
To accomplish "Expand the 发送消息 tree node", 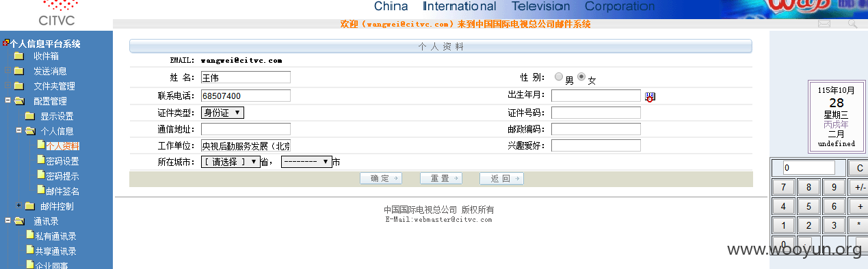I will pyautogui.click(x=8, y=71).
